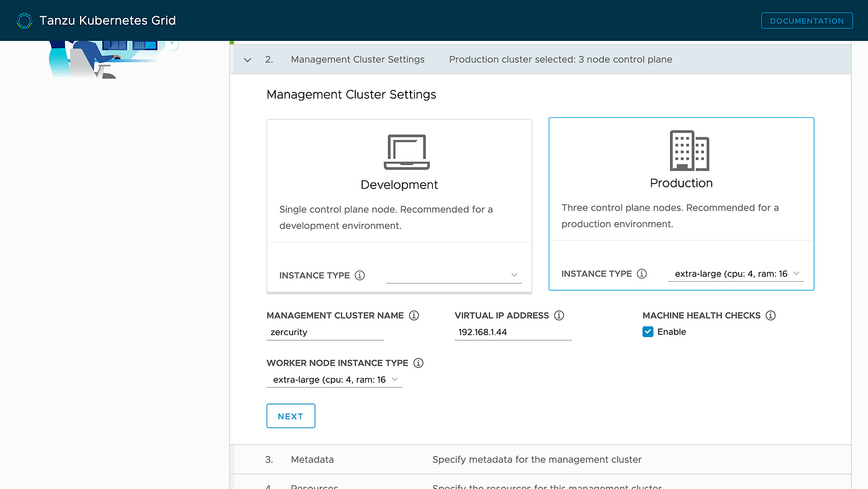
Task: Click the Tanzu Kubernetes Grid title text
Action: tap(108, 20)
